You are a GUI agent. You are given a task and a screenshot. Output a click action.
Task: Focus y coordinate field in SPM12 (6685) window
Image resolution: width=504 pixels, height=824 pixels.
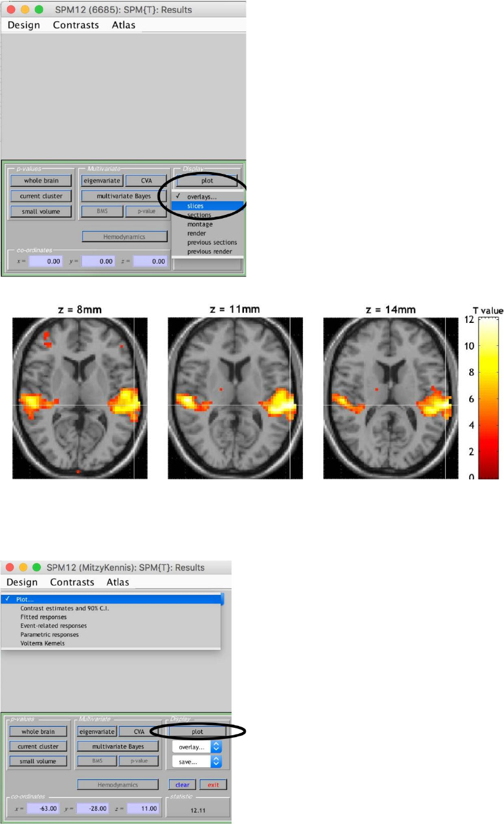[x=98, y=261]
